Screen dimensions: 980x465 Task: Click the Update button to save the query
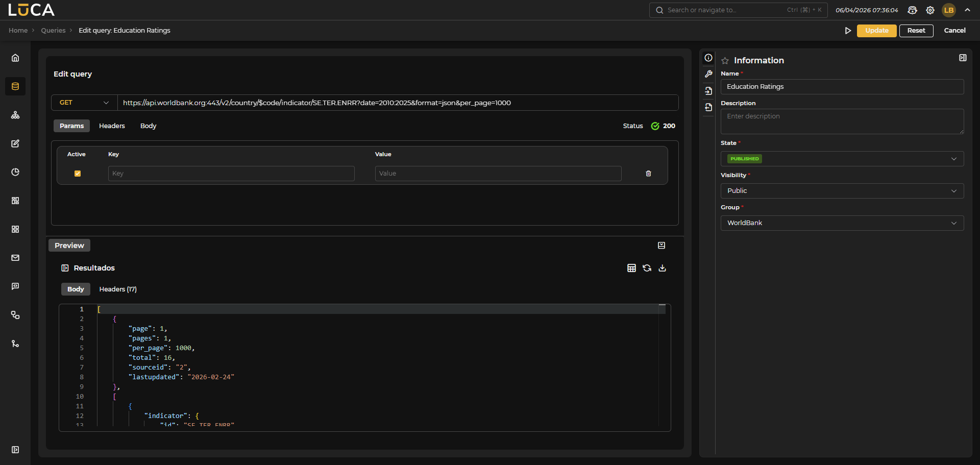876,31
